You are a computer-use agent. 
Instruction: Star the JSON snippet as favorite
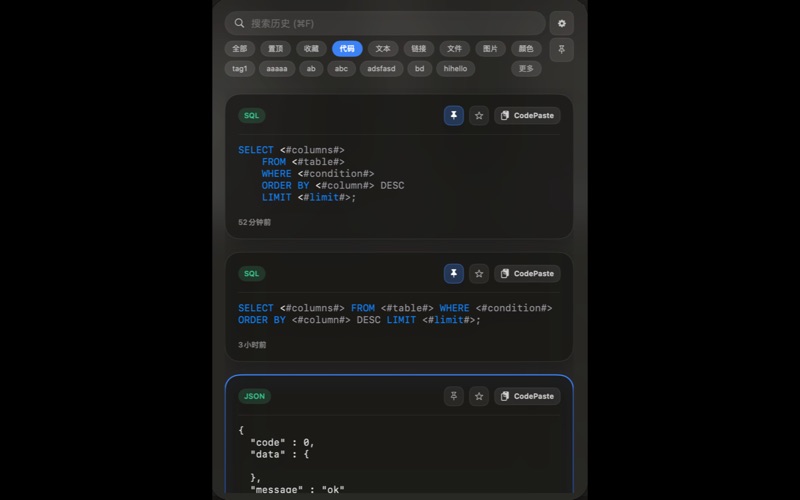[x=479, y=396]
